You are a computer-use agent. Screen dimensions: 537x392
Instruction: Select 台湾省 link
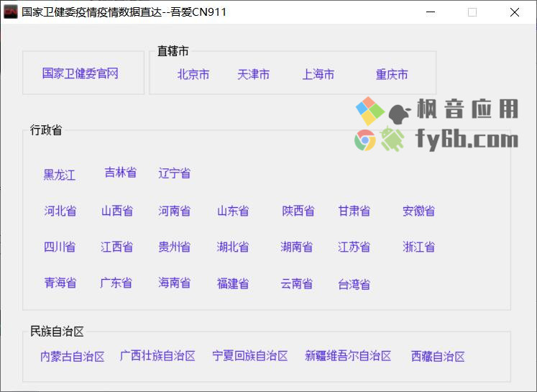(x=354, y=284)
